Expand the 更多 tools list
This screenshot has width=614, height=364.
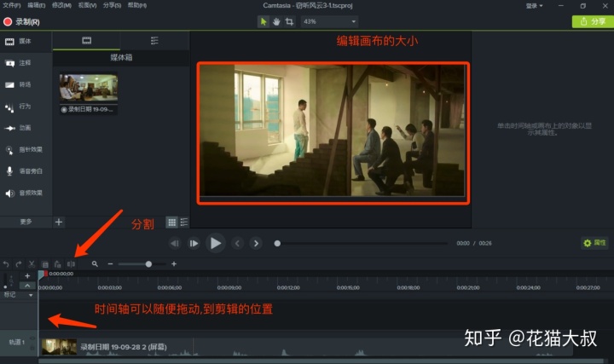click(x=26, y=222)
